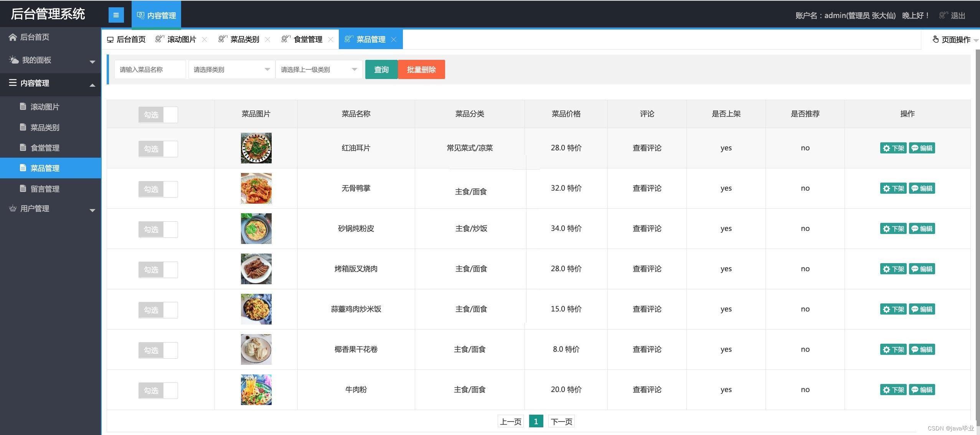Open 食堂管理 in the sidebar menu
Image resolution: width=980 pixels, height=435 pixels.
(x=45, y=148)
